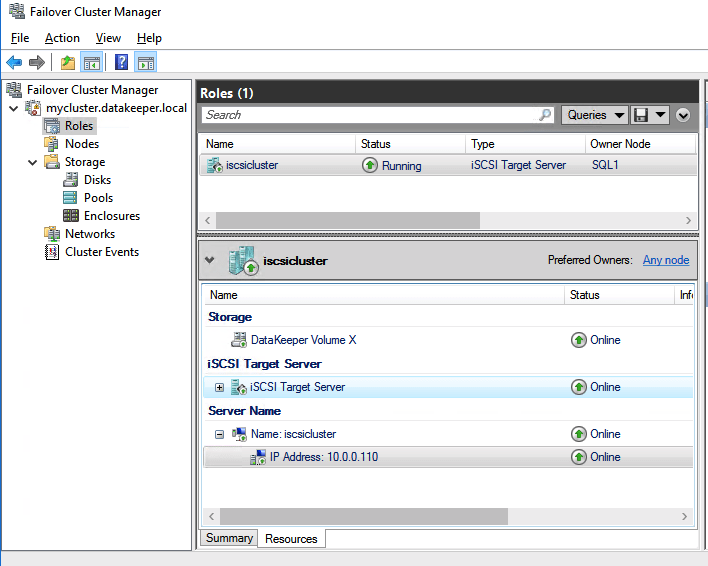Click the Any node preferred owners link
708x566 pixels.
(x=665, y=260)
